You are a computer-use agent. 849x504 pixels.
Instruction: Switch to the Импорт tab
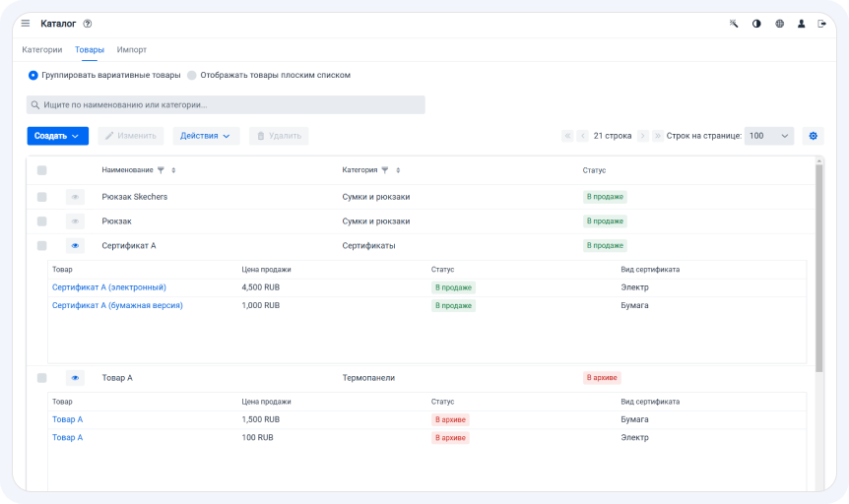point(132,50)
